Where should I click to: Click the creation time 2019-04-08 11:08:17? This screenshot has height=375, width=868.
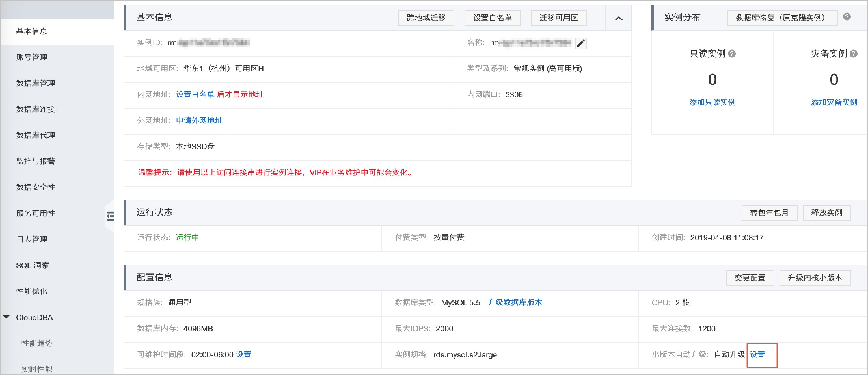pyautogui.click(x=727, y=237)
